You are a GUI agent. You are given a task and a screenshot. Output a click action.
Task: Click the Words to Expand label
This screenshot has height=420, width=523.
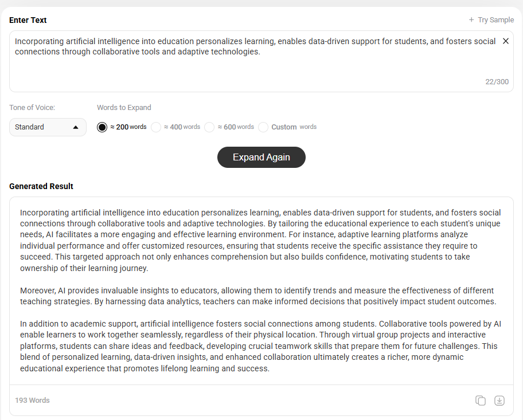coord(124,108)
